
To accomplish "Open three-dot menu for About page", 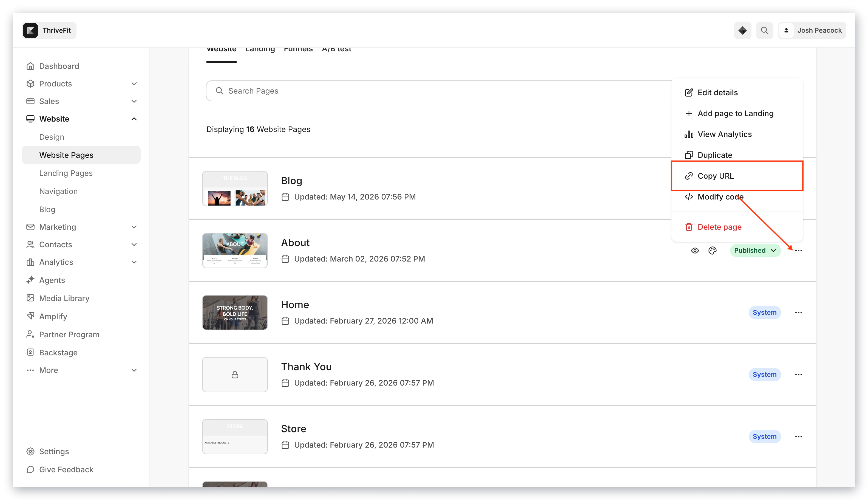I will pos(798,250).
